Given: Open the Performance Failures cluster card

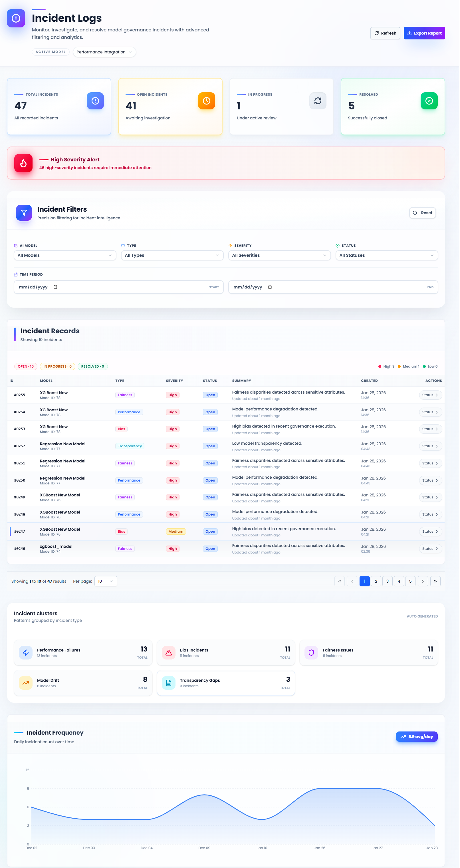Looking at the screenshot, I should click(x=83, y=653).
